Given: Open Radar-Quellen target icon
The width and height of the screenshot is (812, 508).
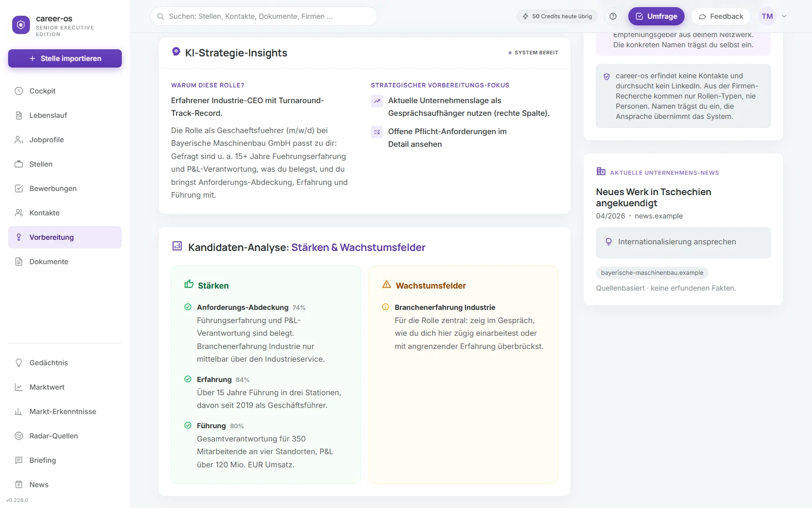Looking at the screenshot, I should coord(19,436).
